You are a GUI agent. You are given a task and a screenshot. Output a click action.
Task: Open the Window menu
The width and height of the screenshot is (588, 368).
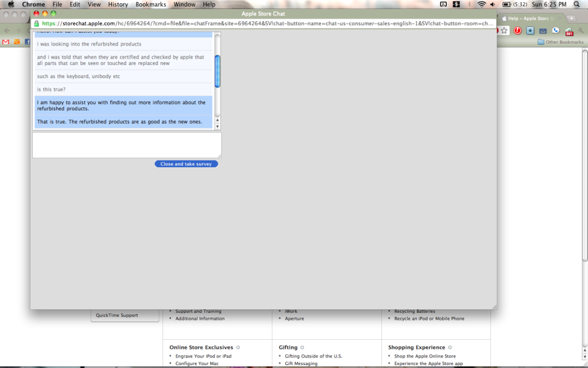pyautogui.click(x=184, y=5)
